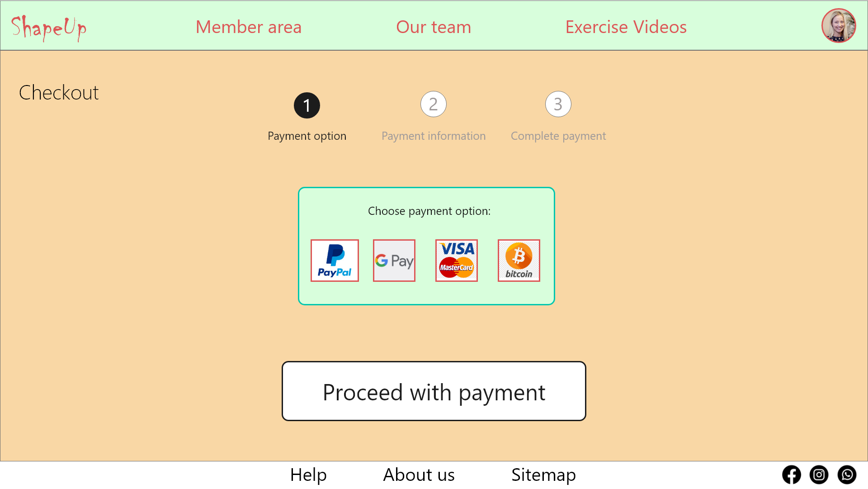This screenshot has height=489, width=868.
Task: Open the Our team page
Action: tap(434, 27)
